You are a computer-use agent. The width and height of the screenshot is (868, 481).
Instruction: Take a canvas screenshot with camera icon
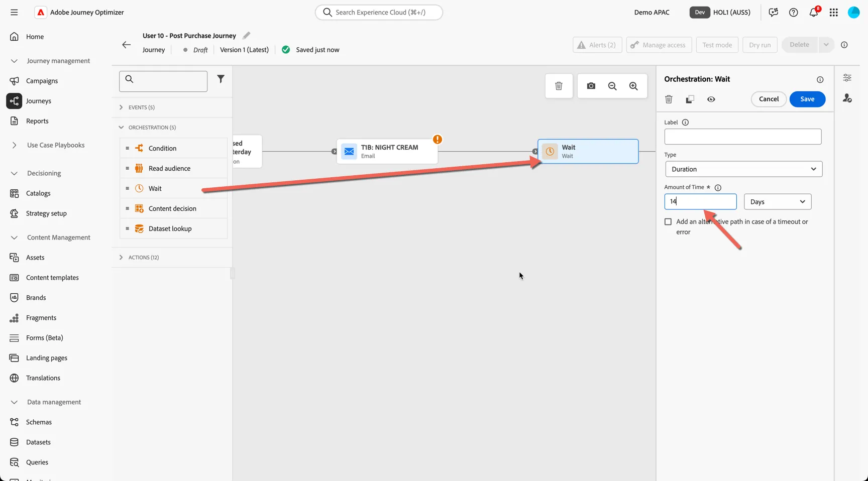tap(591, 86)
